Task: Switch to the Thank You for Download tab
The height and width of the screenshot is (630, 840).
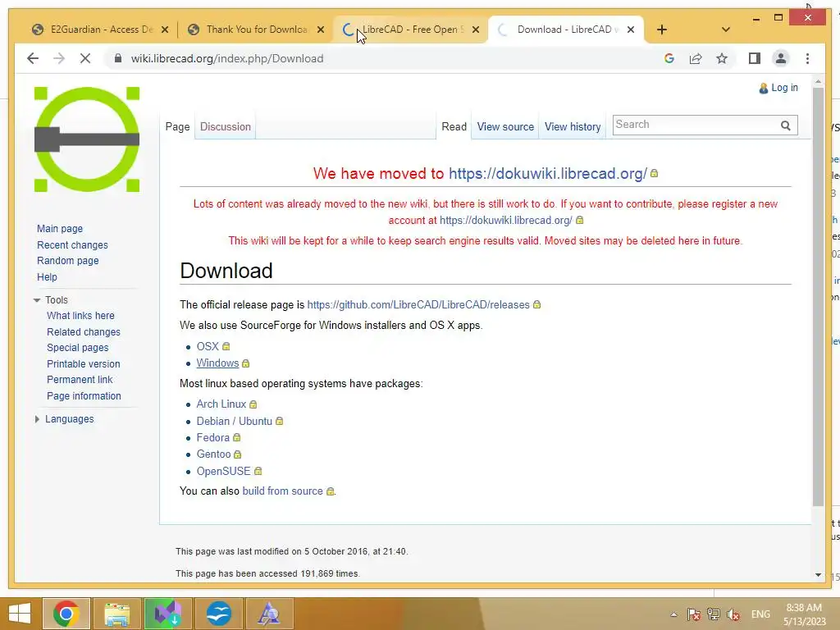Action: point(255,30)
